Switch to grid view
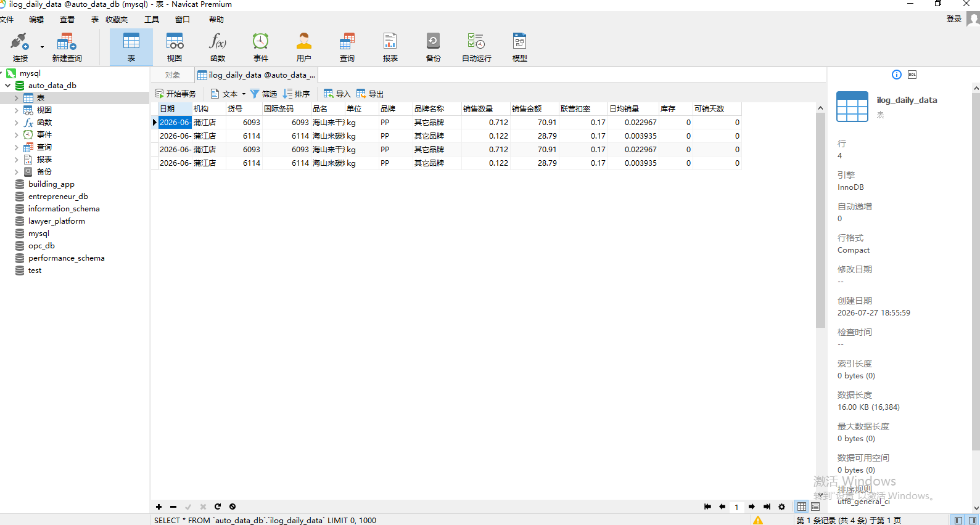 tap(802, 507)
